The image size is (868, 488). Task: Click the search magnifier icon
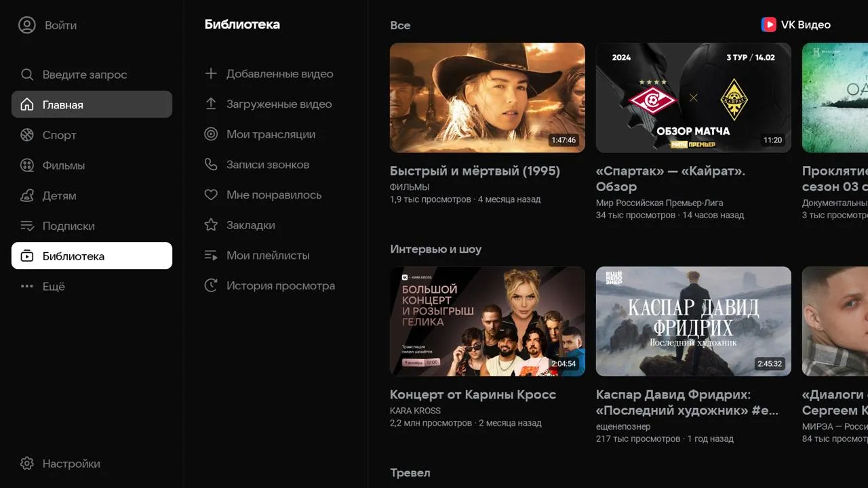26,75
